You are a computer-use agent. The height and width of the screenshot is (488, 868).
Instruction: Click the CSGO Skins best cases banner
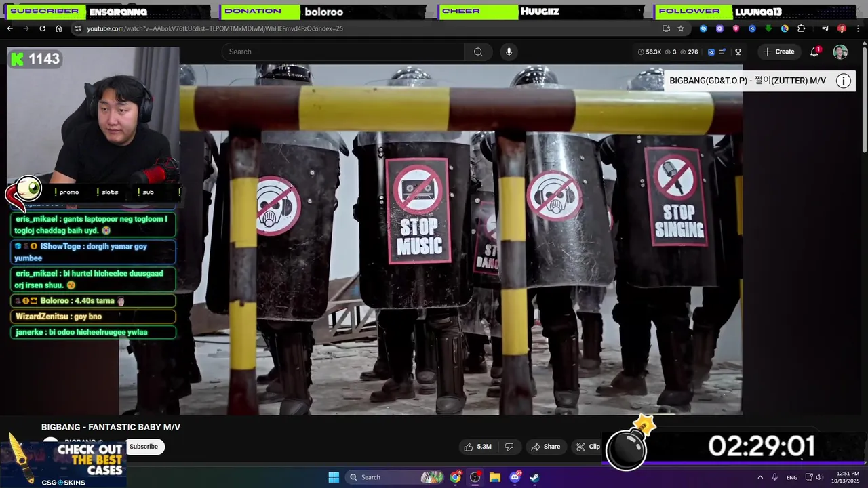pyautogui.click(x=63, y=461)
